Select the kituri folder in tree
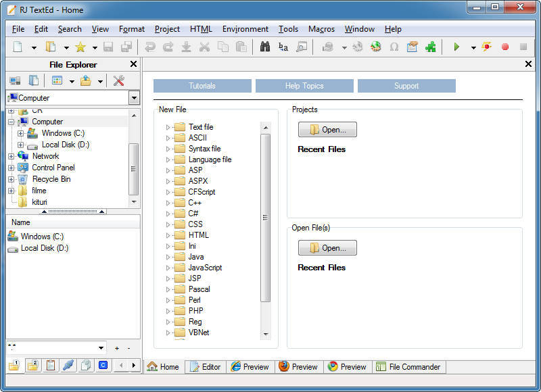This screenshot has height=392, width=541. 39,202
